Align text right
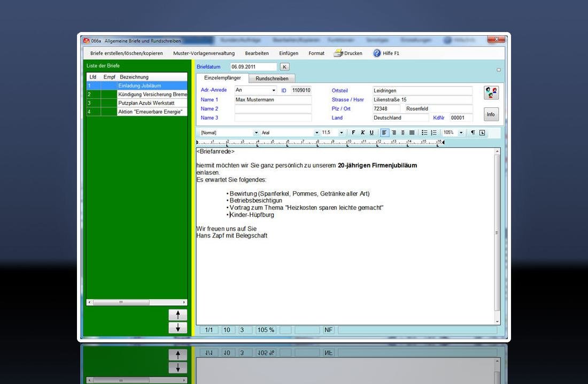Viewport: 588px width, 384px height. pos(394,132)
